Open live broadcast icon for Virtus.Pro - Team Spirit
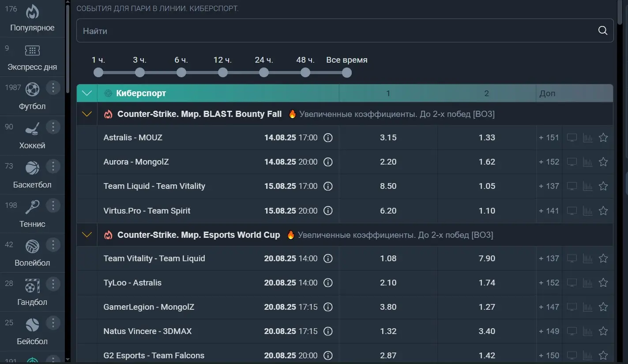Viewport: 628px width, 364px height. point(572,211)
